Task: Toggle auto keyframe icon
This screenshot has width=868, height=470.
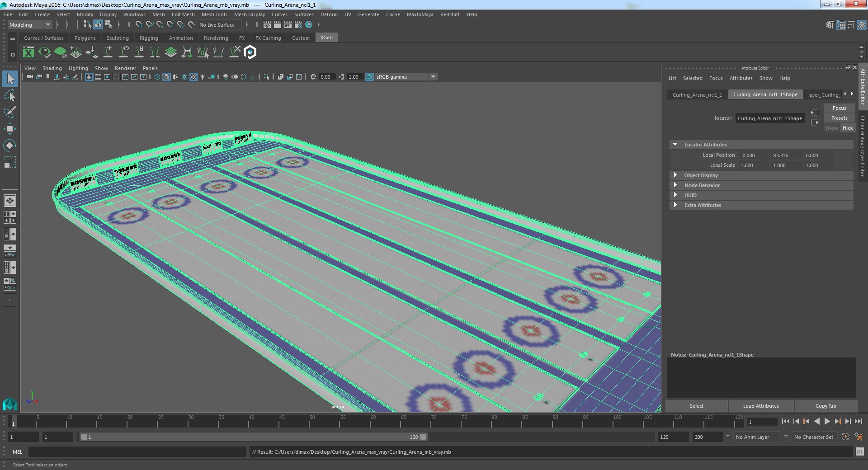Action: 845,437
